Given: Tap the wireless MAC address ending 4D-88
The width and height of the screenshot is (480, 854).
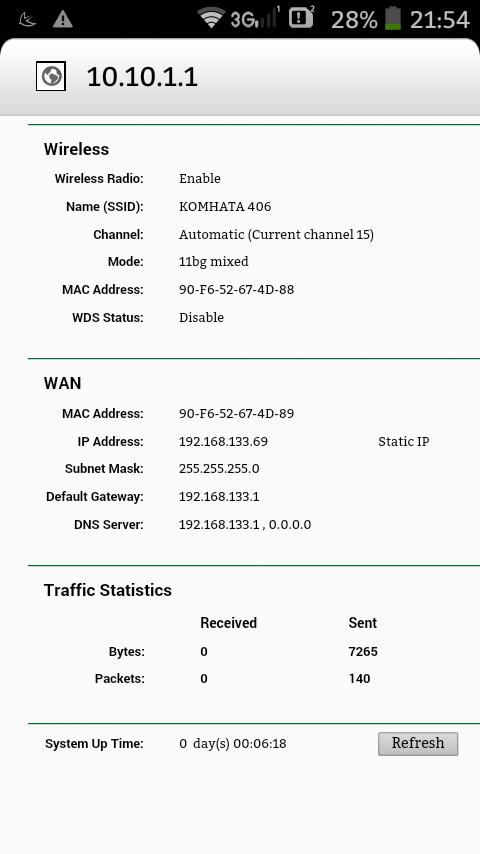Looking at the screenshot, I should pyautogui.click(x=236, y=290).
